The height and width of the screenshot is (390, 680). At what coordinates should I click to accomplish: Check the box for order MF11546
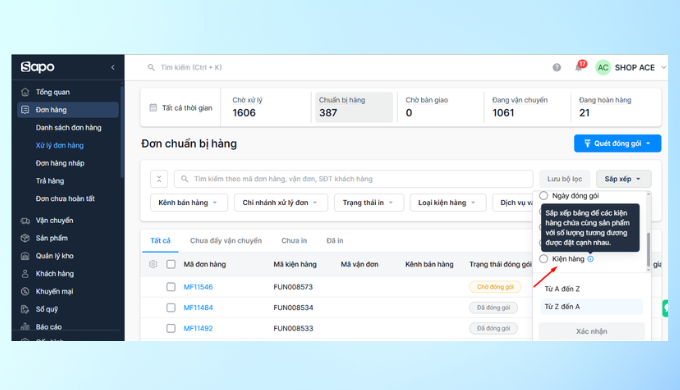pos(171,287)
